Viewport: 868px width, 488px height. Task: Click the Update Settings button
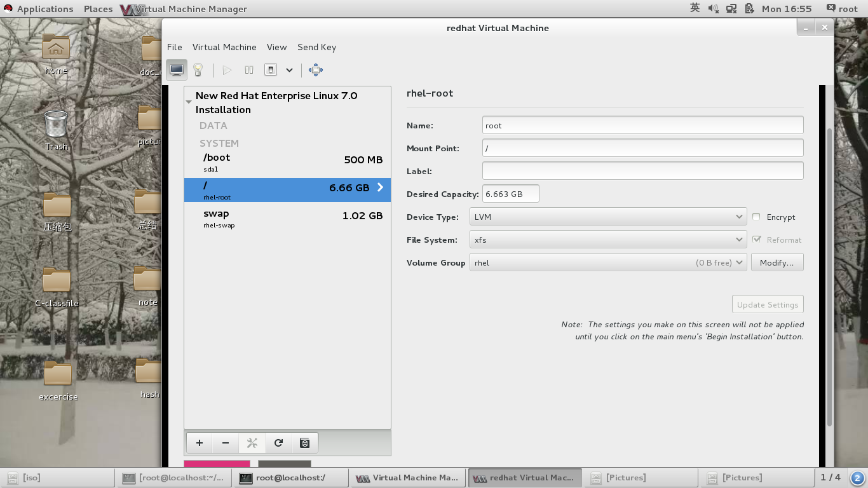[x=768, y=304]
